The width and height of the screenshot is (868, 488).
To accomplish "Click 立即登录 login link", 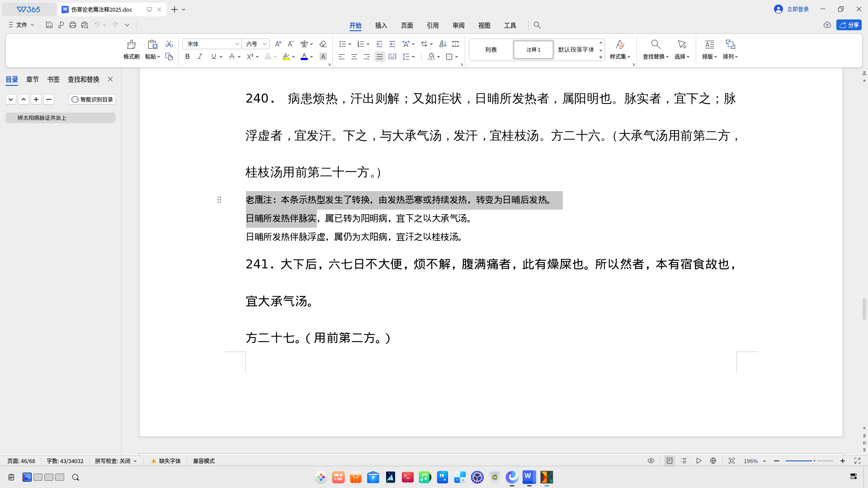I will [x=798, y=9].
